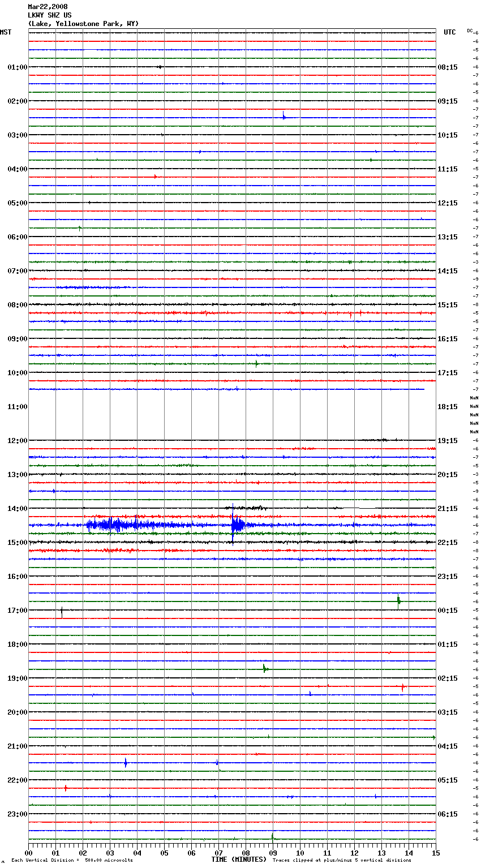Click the green spike on trace before 19:00

264,669
